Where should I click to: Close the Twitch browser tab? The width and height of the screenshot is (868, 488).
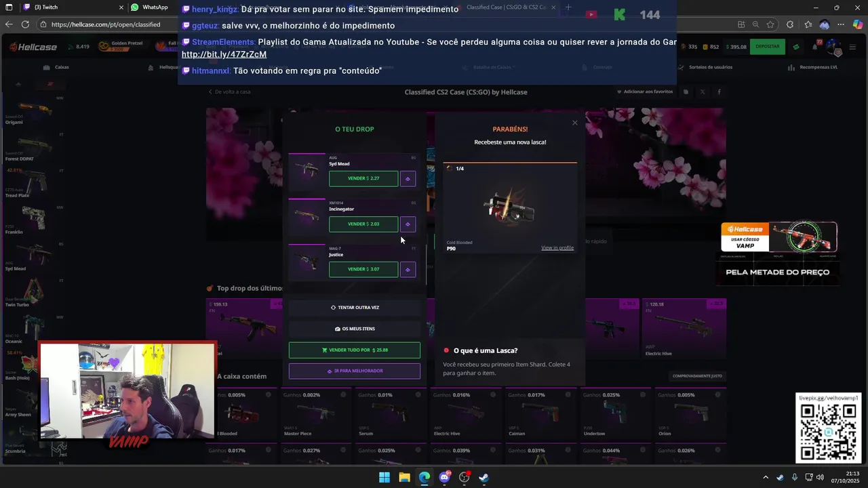click(121, 7)
